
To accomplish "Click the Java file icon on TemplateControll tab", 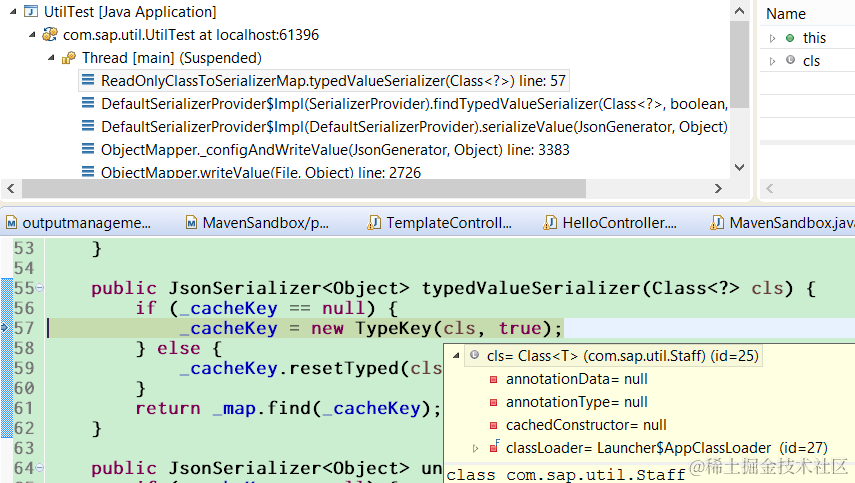I will point(374,222).
